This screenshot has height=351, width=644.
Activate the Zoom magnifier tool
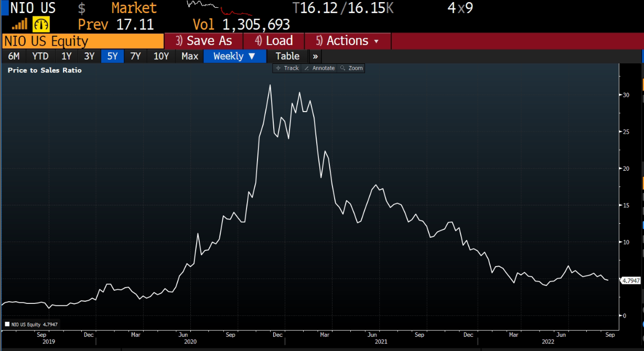(x=351, y=68)
